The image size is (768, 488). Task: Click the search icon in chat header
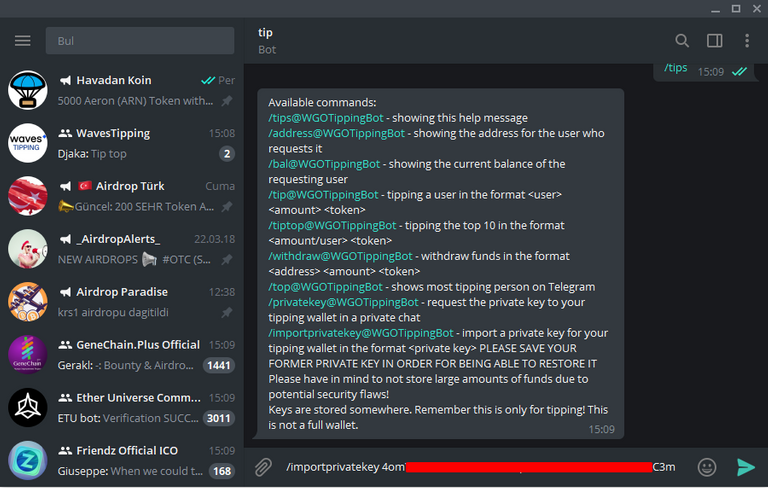tap(682, 41)
